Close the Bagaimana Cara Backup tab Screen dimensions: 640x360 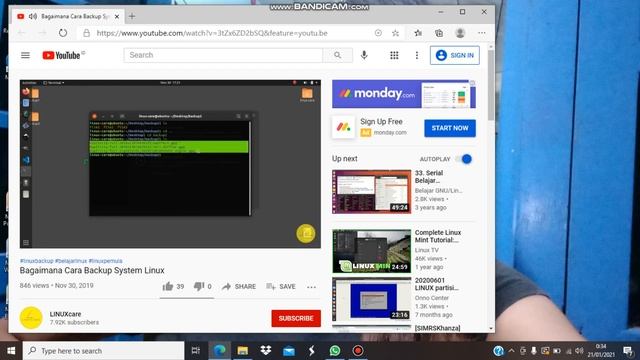tap(117, 16)
